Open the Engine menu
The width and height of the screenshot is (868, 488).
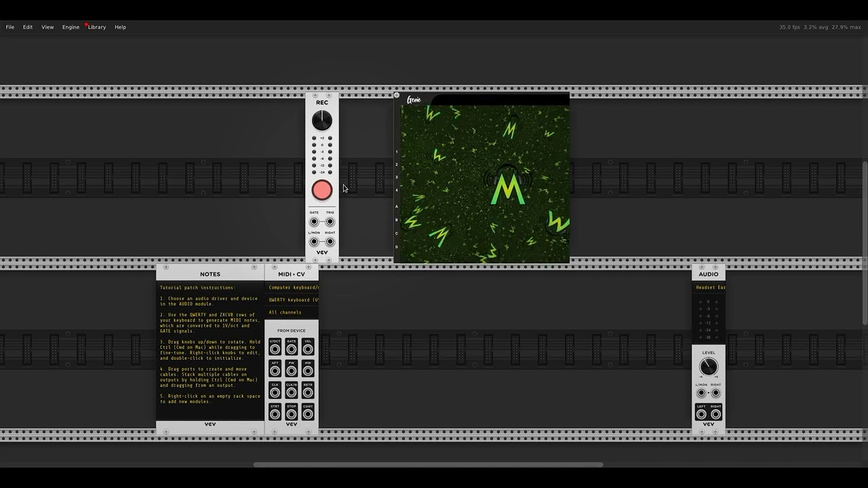[x=71, y=27]
